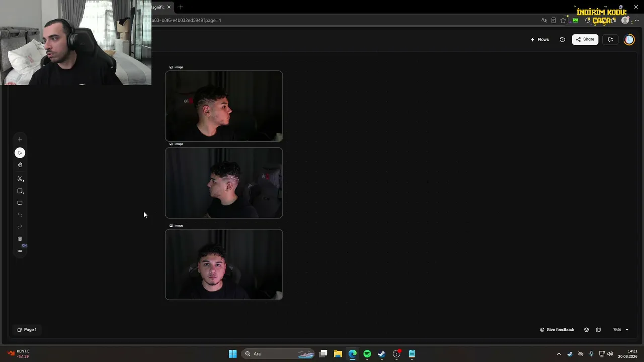Select the comment bubble tool

coord(20,203)
